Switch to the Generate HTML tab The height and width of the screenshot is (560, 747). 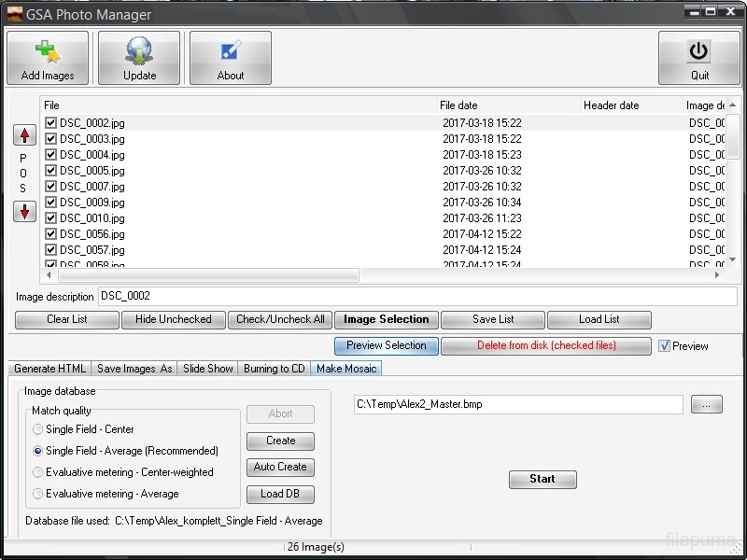coord(50,369)
